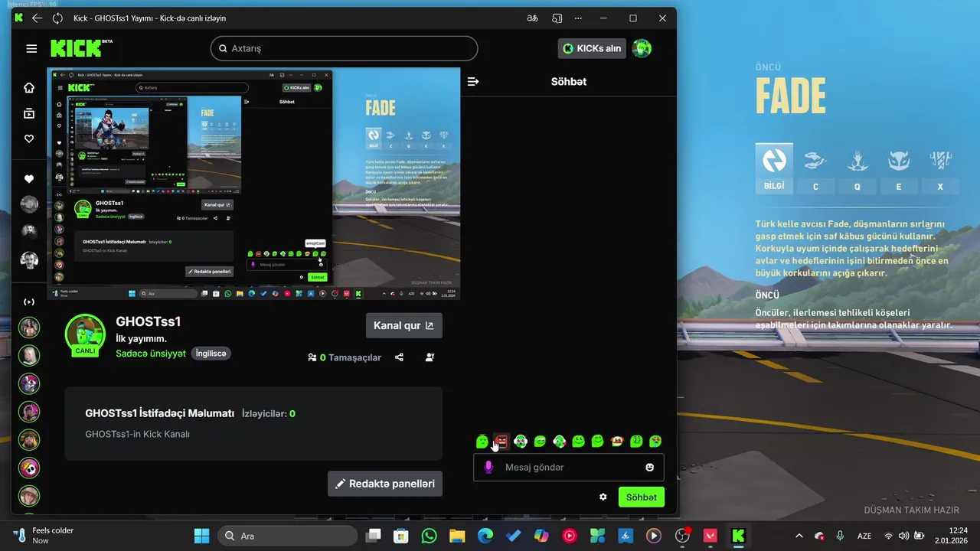Click the Redaktə panelləri button
This screenshot has width=980, height=551.
click(x=385, y=484)
